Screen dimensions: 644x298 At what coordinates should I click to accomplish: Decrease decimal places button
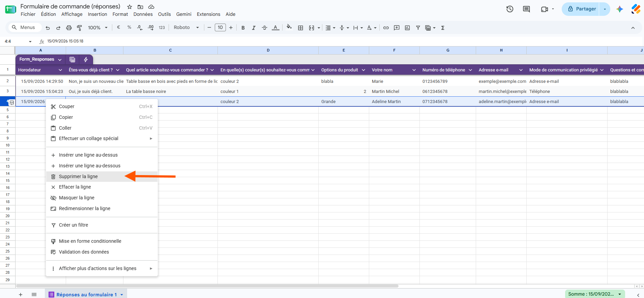pos(140,28)
